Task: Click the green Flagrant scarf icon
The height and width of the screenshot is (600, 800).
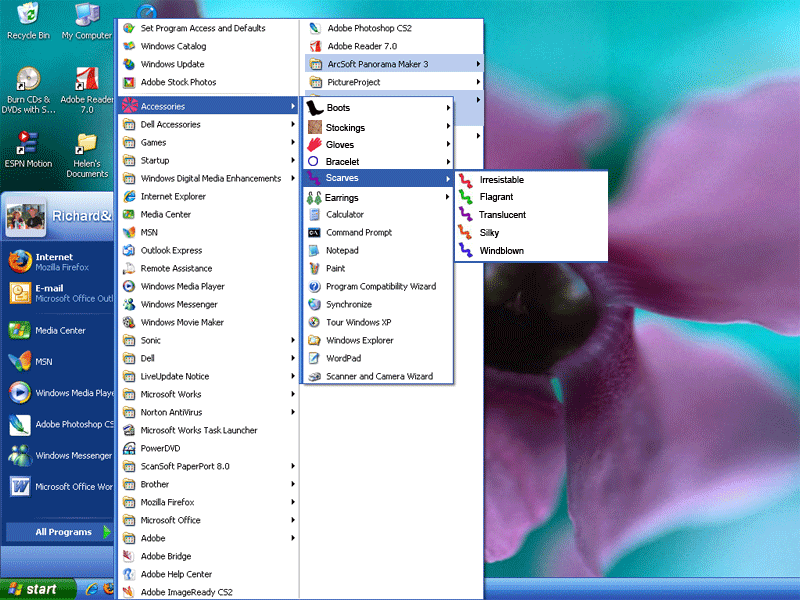Action: (465, 197)
